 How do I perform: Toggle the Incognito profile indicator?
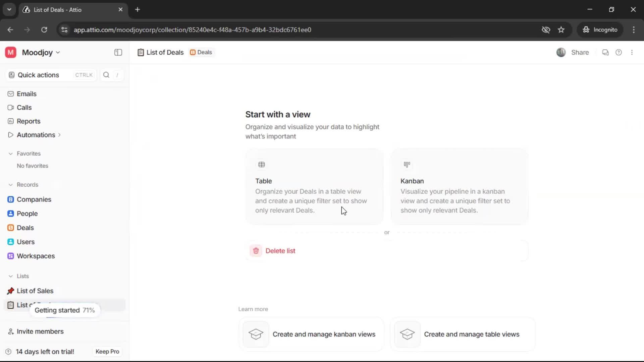[x=600, y=29]
